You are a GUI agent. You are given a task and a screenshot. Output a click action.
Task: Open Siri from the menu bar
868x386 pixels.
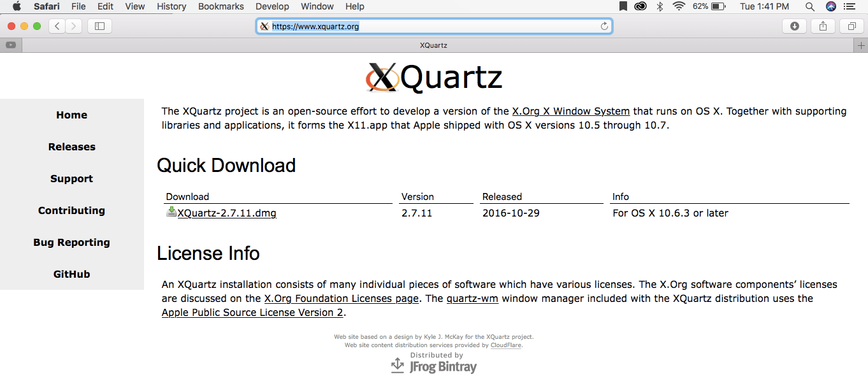830,6
